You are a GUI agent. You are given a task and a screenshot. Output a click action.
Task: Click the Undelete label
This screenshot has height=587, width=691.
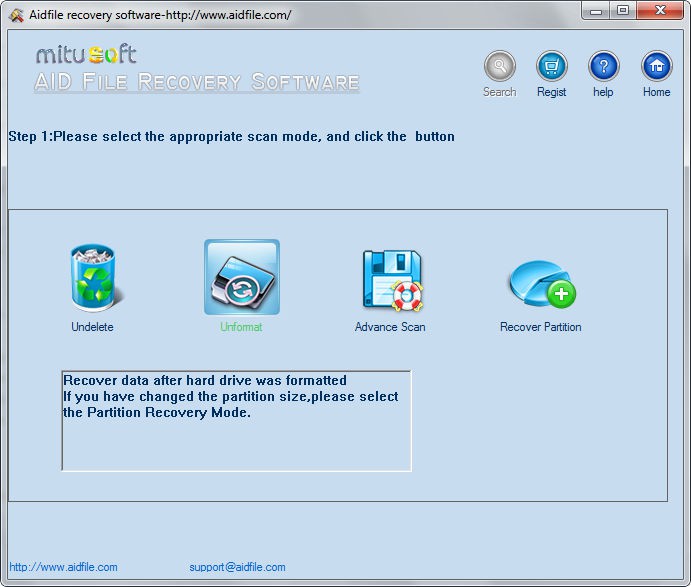click(93, 327)
